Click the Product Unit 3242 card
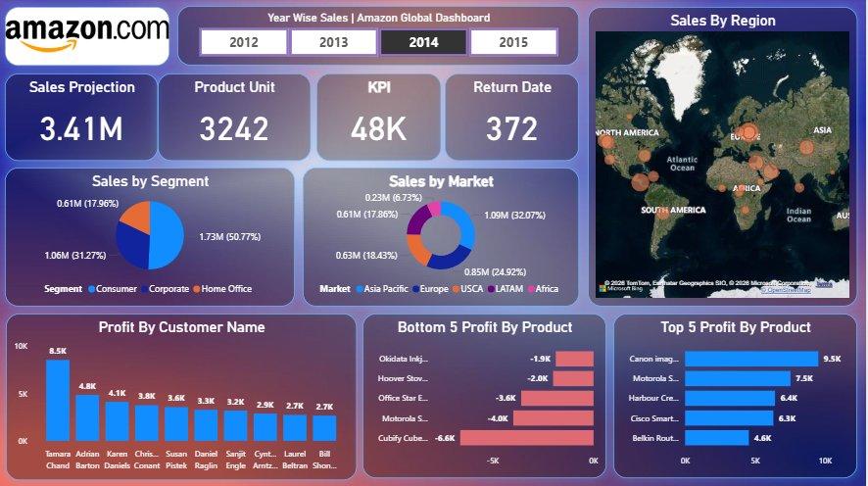This screenshot has height=486, width=868. click(234, 117)
